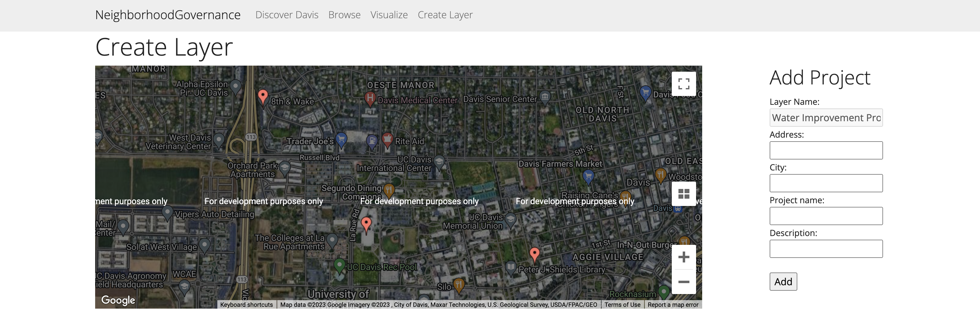Focus the Project name input field
The image size is (980, 322).
(x=826, y=216)
